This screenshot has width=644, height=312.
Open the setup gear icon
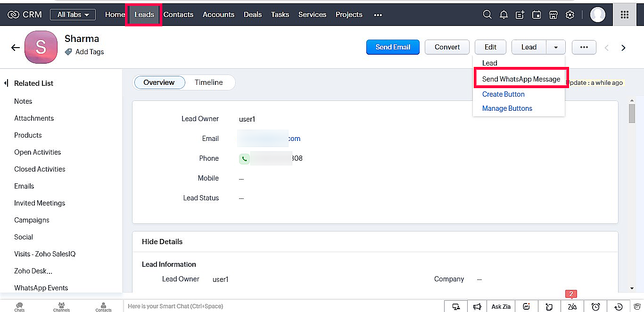click(x=570, y=15)
